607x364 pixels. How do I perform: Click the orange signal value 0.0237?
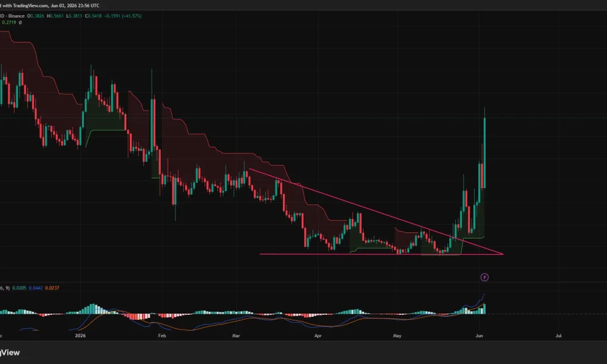[52, 288]
